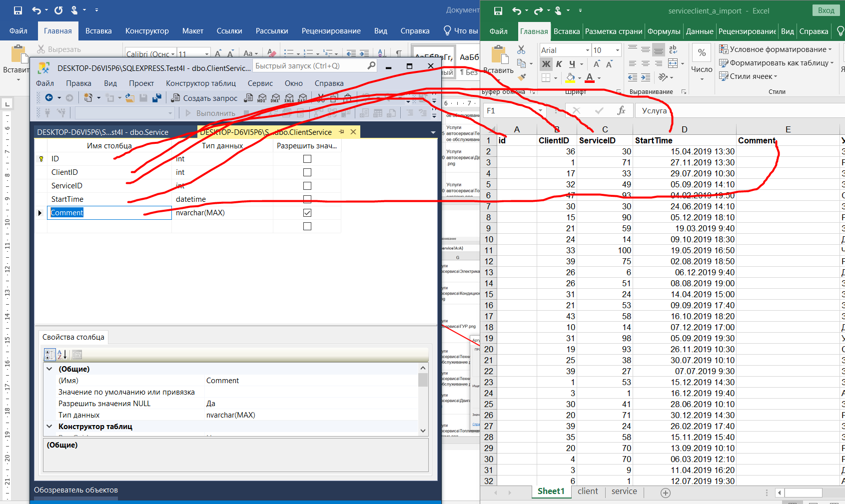Screen dimensions: 845x504
Task: Click the Excel formula bar containing Услуга
Action: click(x=740, y=110)
